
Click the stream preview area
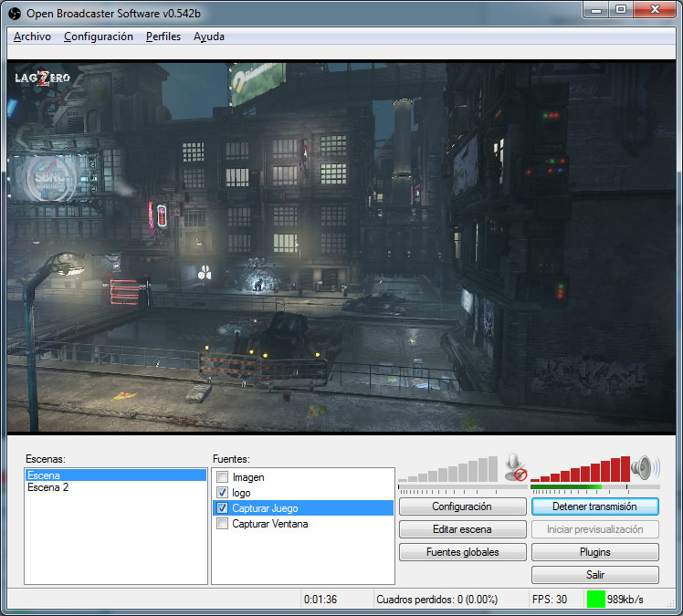tap(341, 246)
